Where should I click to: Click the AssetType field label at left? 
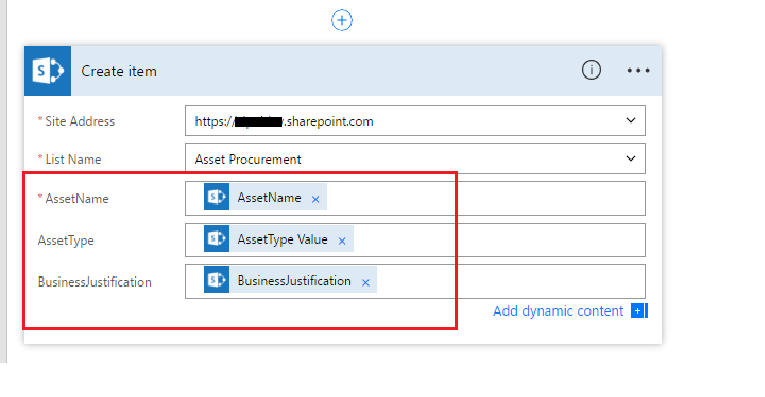pyautogui.click(x=65, y=240)
